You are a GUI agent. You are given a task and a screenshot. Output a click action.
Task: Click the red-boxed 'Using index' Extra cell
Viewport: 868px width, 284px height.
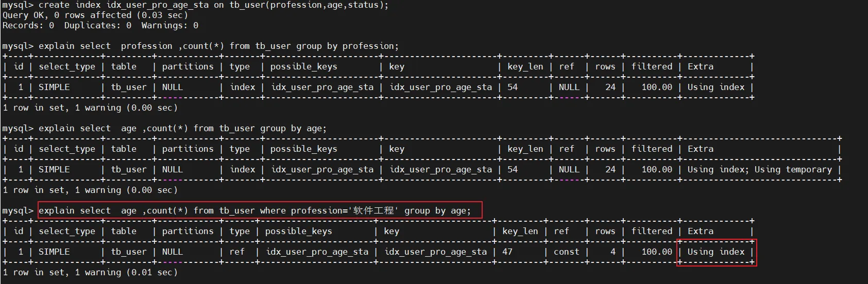716,252
